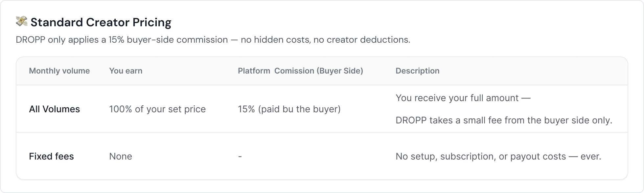
Task: Click the money emoji icon beside heading
Action: [x=22, y=22]
